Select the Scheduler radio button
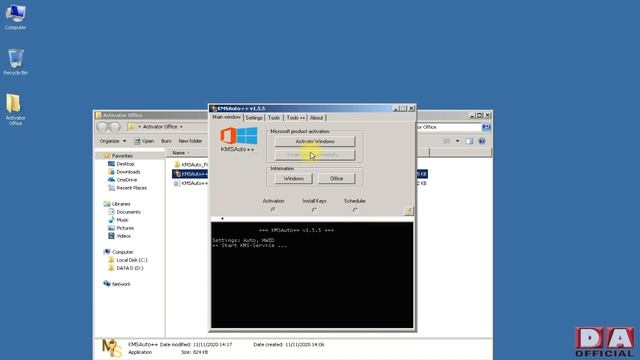The image size is (640, 360). pos(355,210)
